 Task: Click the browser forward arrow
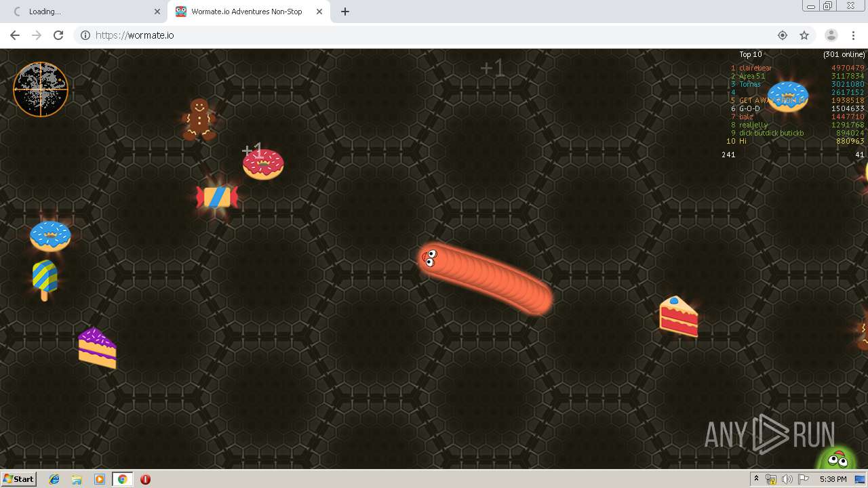(x=37, y=35)
